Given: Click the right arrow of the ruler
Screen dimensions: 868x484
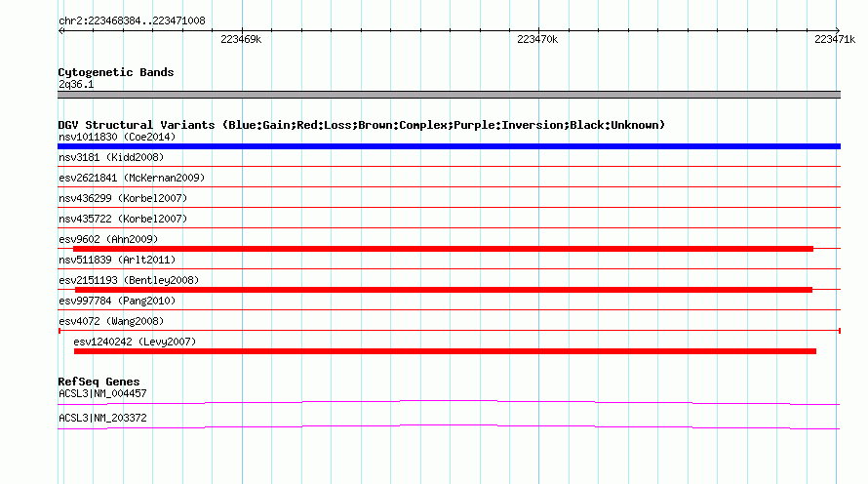Looking at the screenshot, I should click(838, 30).
